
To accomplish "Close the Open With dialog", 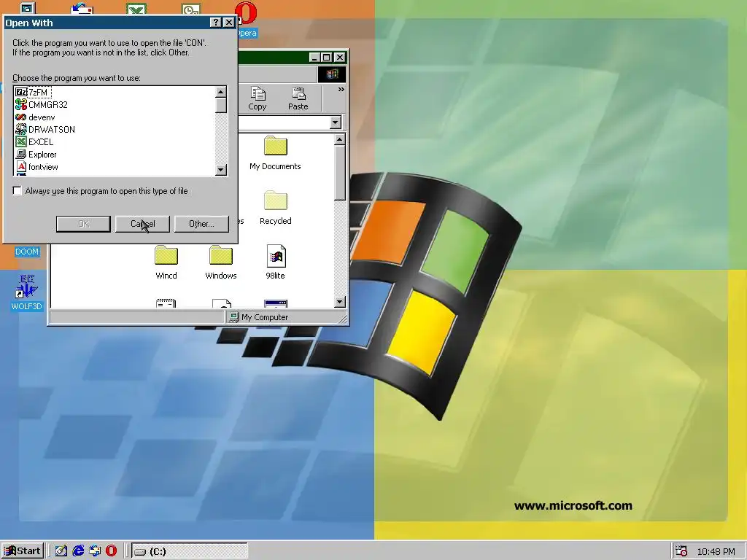I will tap(228, 23).
